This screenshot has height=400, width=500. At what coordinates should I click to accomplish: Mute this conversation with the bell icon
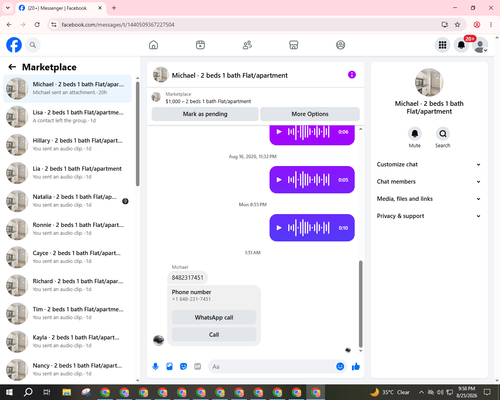415,134
